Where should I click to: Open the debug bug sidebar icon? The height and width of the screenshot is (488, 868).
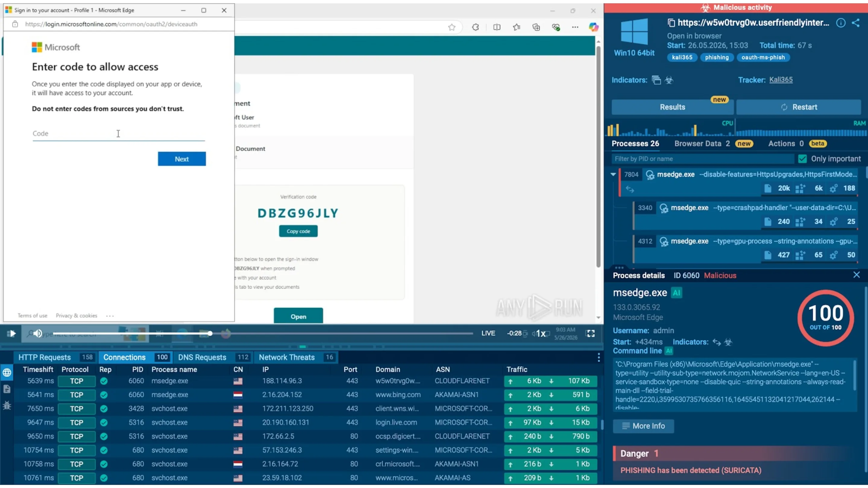[7, 405]
